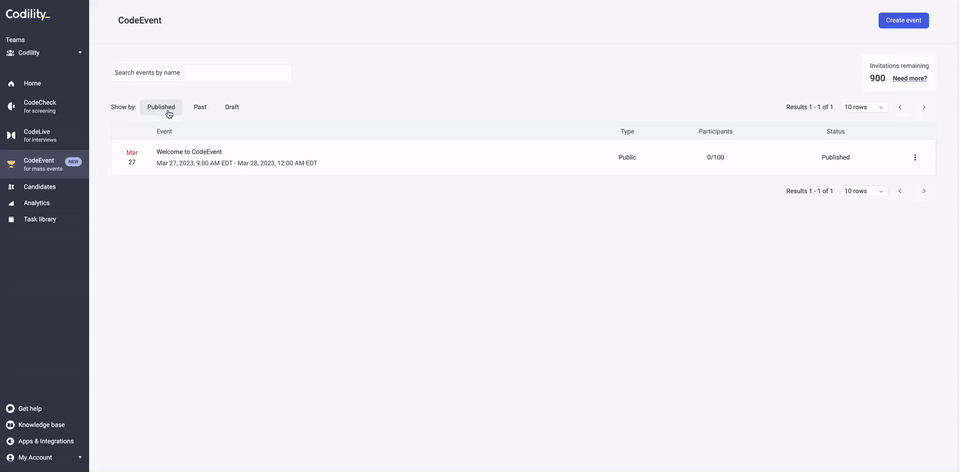Viewport: 960px width, 472px height.
Task: Click the top next page arrow
Action: [x=924, y=107]
